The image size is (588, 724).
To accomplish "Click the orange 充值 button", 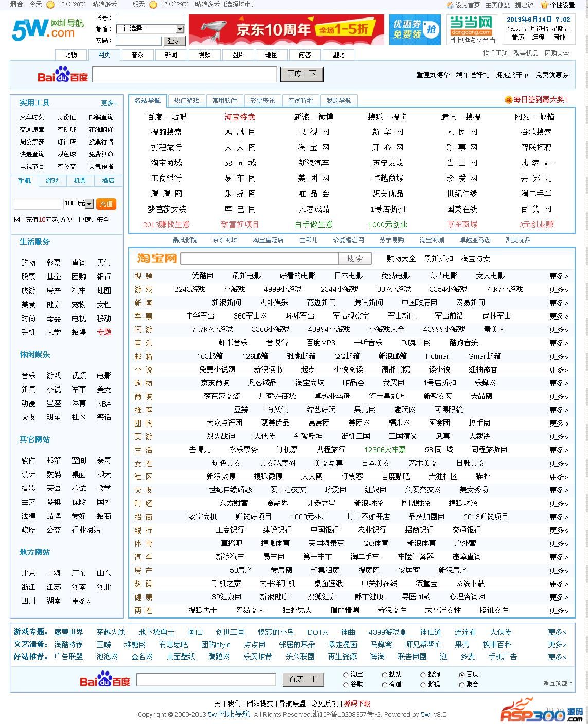I will click(106, 204).
